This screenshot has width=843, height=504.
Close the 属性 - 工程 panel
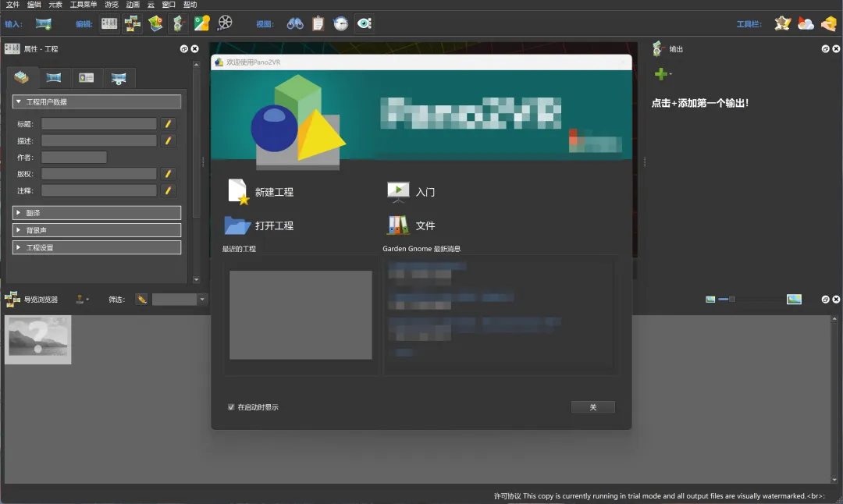click(x=194, y=49)
